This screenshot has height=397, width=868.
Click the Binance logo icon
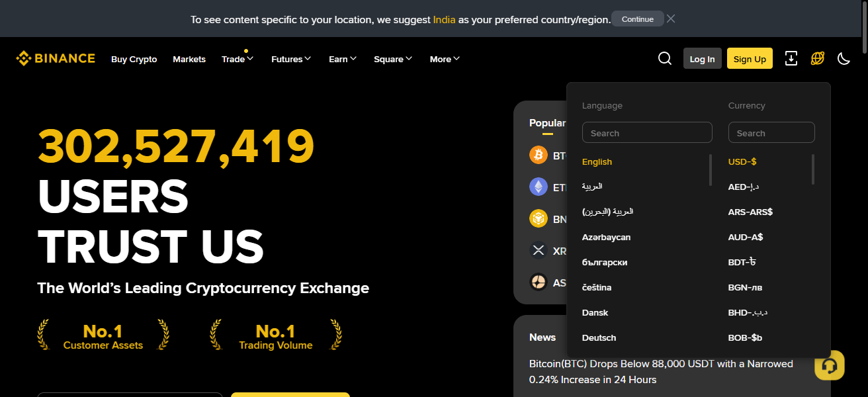tap(24, 58)
